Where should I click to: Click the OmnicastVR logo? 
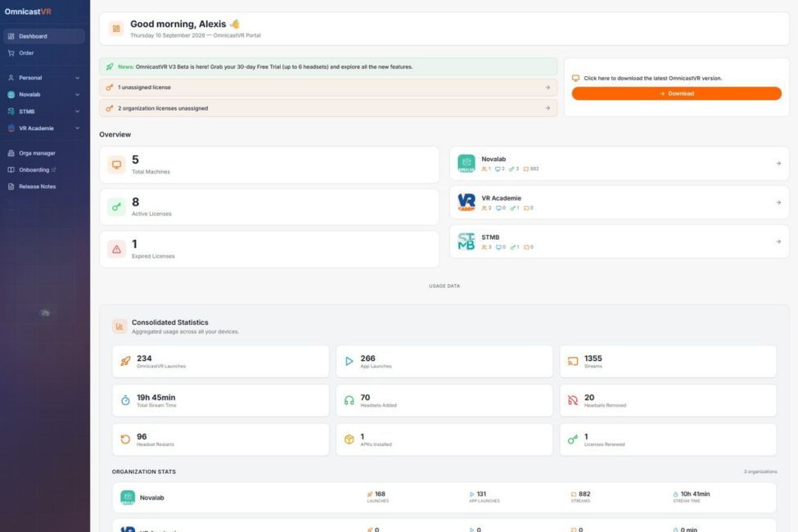pos(28,11)
